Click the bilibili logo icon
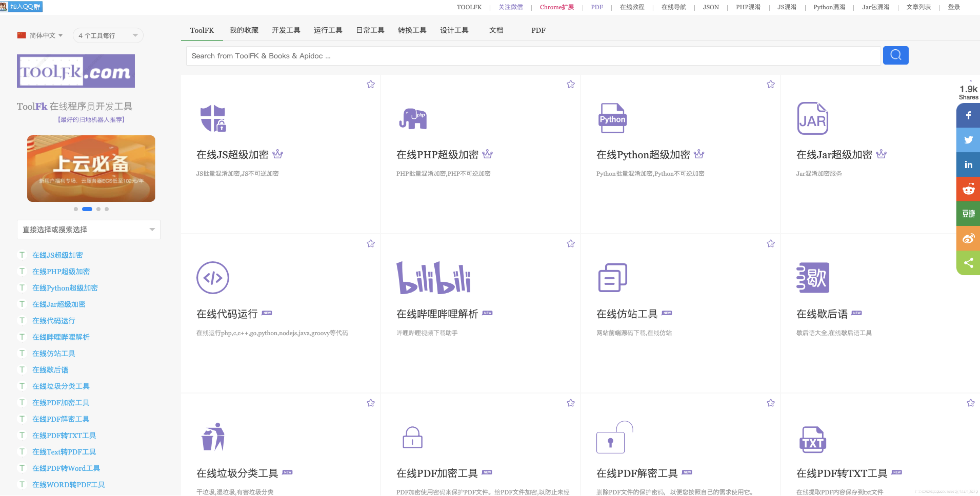This screenshot has width=980, height=496. pos(434,277)
